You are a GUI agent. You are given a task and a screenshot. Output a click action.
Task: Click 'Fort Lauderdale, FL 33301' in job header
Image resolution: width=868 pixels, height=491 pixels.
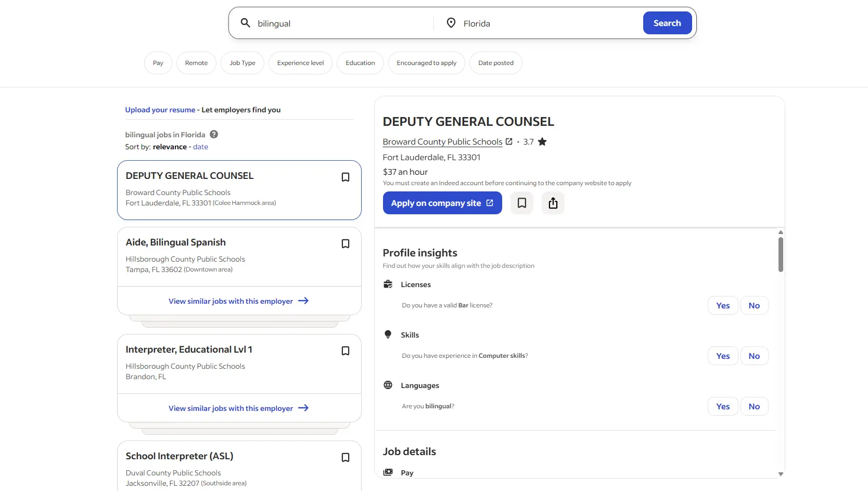(x=431, y=157)
